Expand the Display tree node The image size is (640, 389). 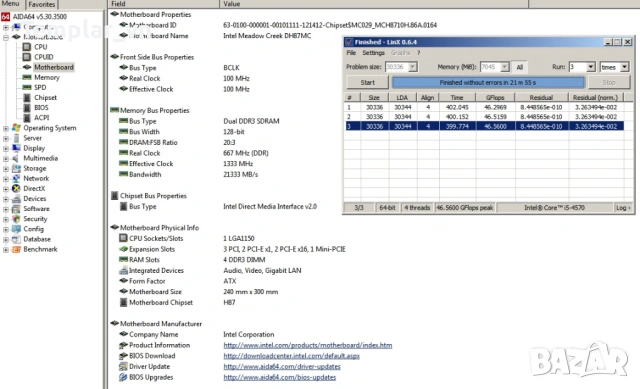point(6,148)
